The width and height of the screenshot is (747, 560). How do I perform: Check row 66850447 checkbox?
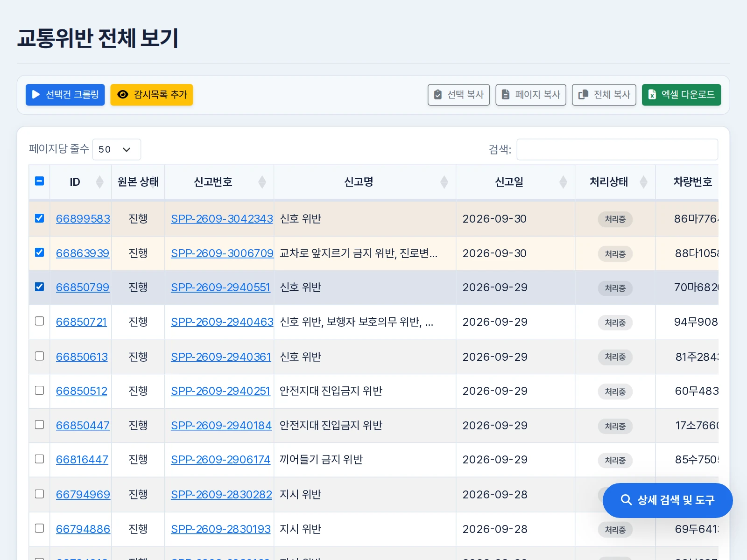(40, 425)
